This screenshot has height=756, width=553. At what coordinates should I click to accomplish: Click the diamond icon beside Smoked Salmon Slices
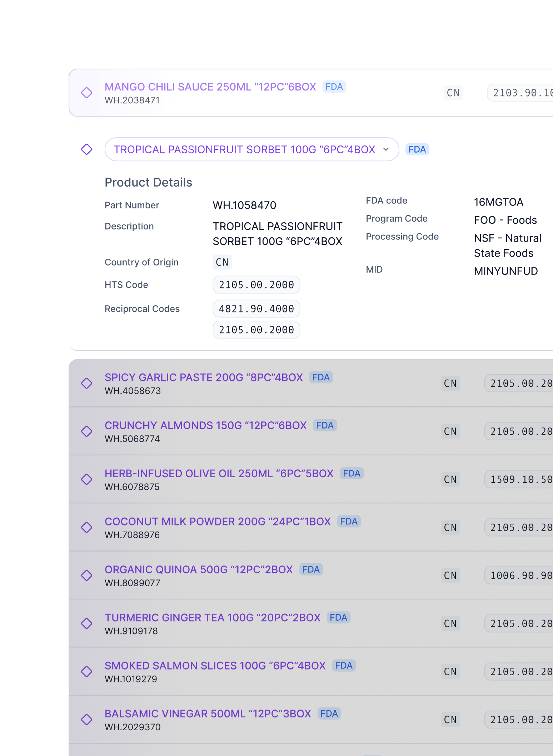click(86, 671)
